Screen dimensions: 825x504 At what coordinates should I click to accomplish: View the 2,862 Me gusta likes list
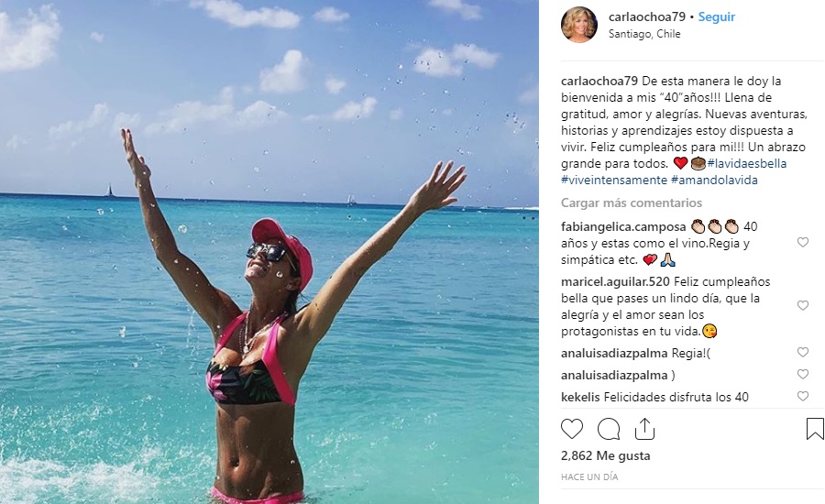tap(606, 455)
